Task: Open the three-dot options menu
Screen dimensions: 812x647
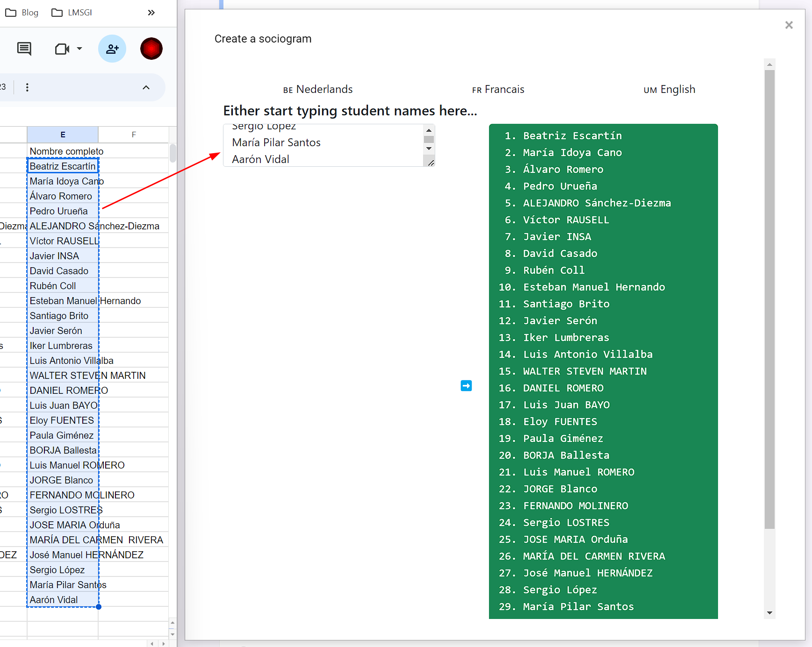Action: (x=27, y=87)
